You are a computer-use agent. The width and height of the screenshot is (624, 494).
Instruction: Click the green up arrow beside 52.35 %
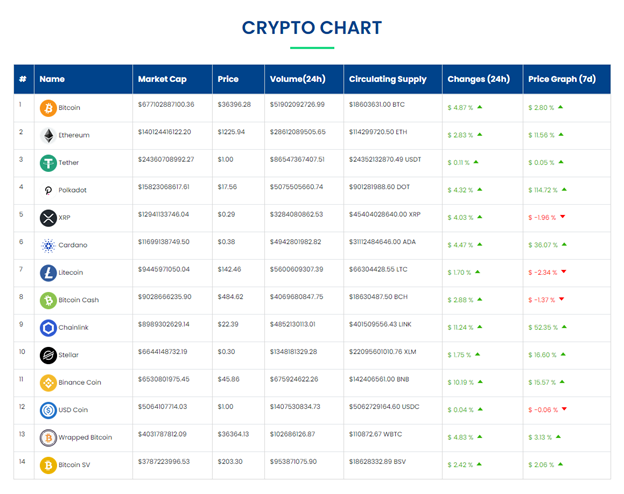point(564,327)
